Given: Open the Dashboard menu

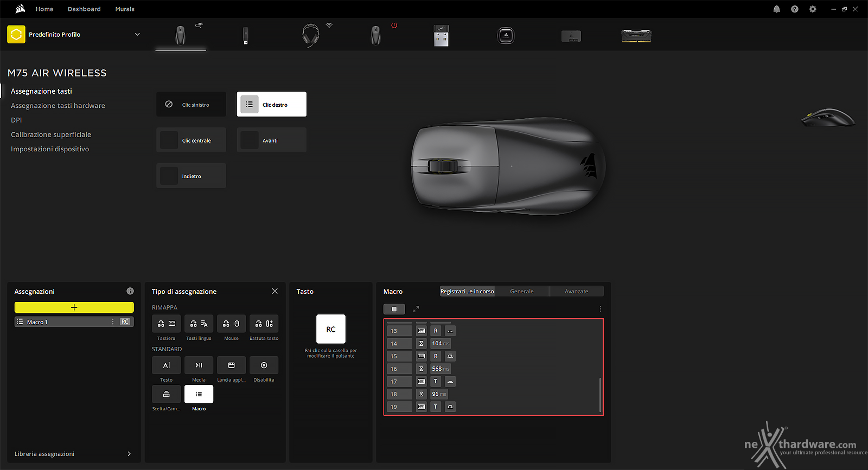Looking at the screenshot, I should [x=84, y=9].
